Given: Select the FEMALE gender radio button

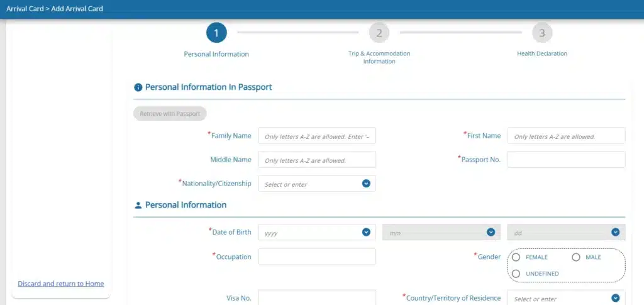Looking at the screenshot, I should click(x=516, y=257).
